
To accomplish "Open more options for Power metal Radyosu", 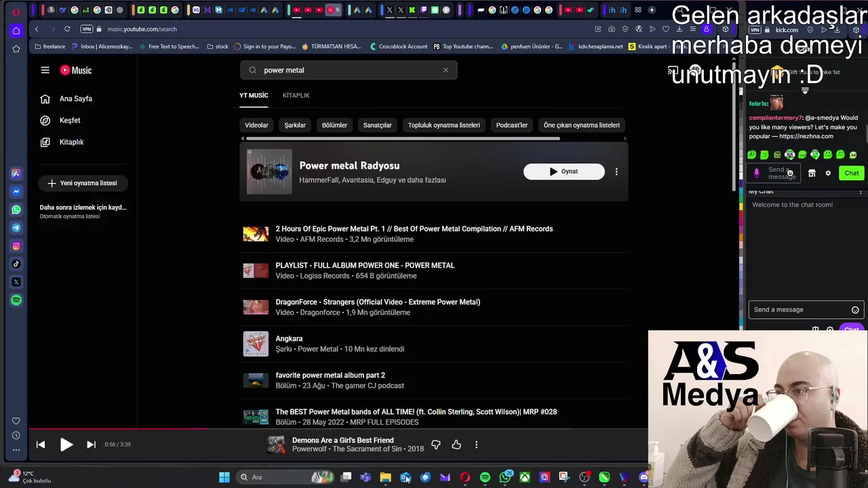I will click(x=616, y=171).
